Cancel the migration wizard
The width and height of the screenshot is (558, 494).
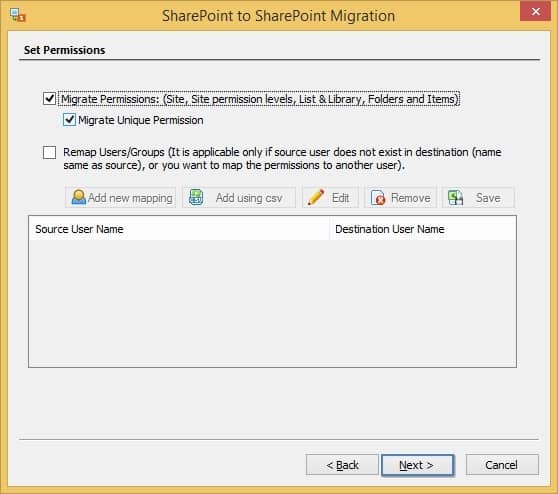click(502, 465)
